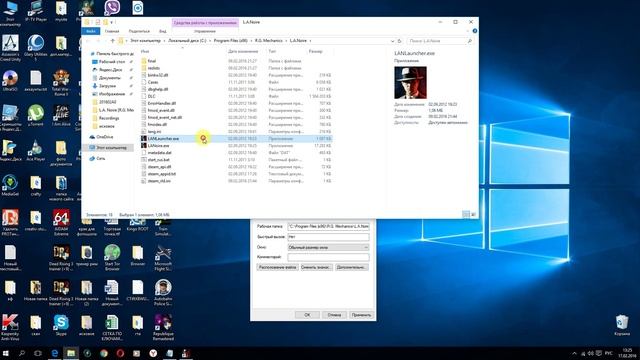Open the Kaspersky Anti-Virus desktop icon
640x360 pixels.
tap(10, 327)
